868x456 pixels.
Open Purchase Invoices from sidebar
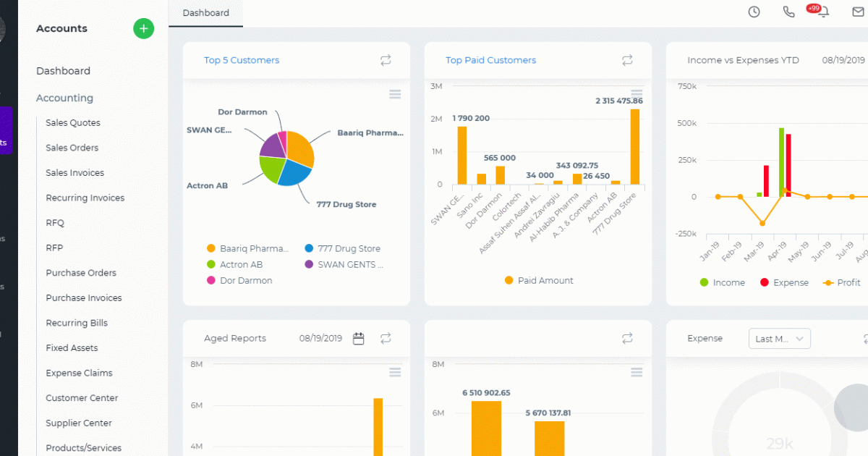pyautogui.click(x=84, y=297)
